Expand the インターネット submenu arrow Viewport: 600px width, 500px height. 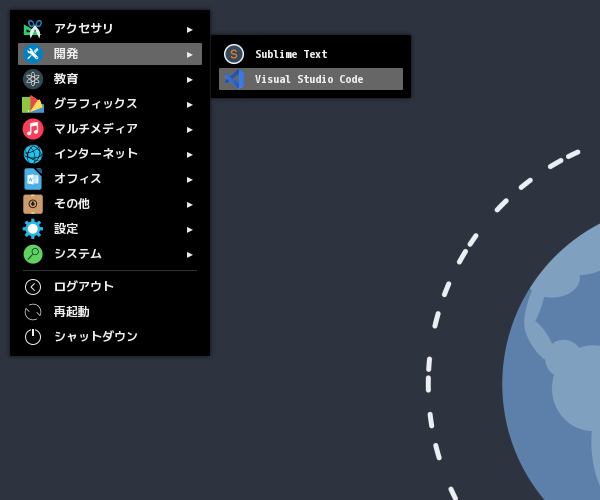[x=189, y=155]
